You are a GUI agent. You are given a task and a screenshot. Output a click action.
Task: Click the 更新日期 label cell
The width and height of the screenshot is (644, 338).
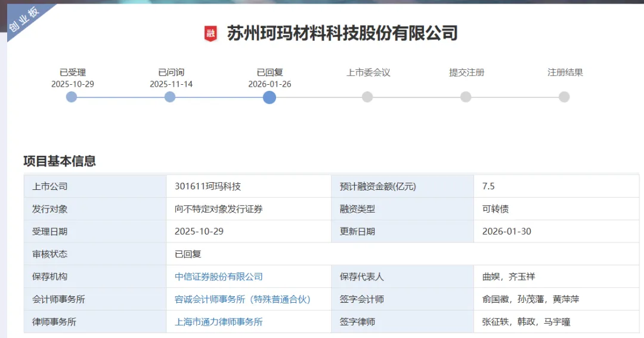point(402,232)
